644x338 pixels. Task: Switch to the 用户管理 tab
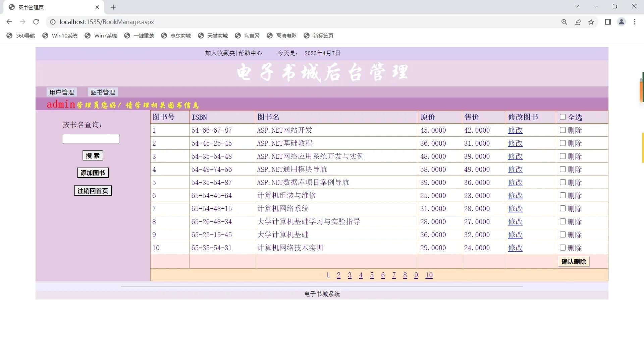point(61,92)
